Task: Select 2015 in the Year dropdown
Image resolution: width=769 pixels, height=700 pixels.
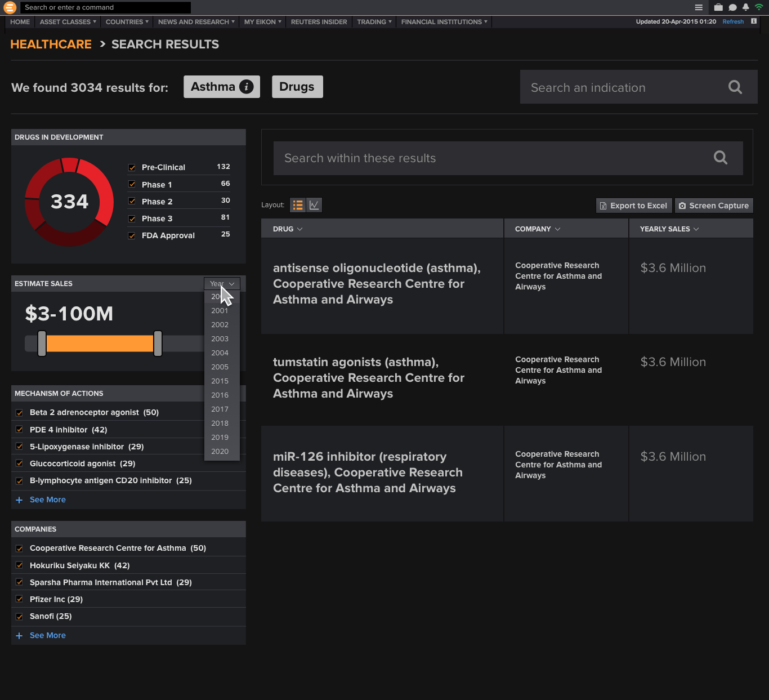Action: [220, 381]
